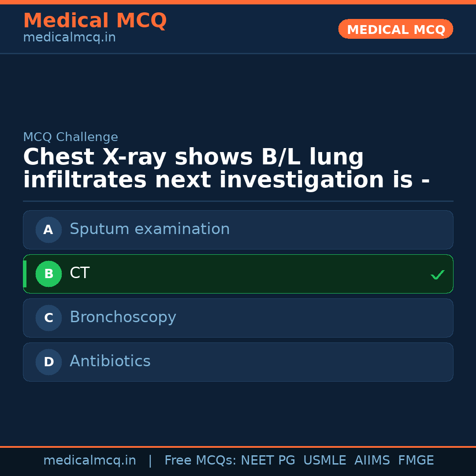Click the orange MEDICAL MCQ badge
Image resolution: width=476 pixels, height=476 pixels.
click(x=395, y=29)
